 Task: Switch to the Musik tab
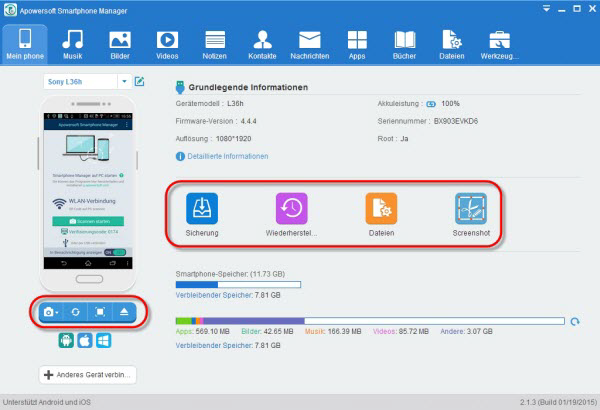[73, 44]
